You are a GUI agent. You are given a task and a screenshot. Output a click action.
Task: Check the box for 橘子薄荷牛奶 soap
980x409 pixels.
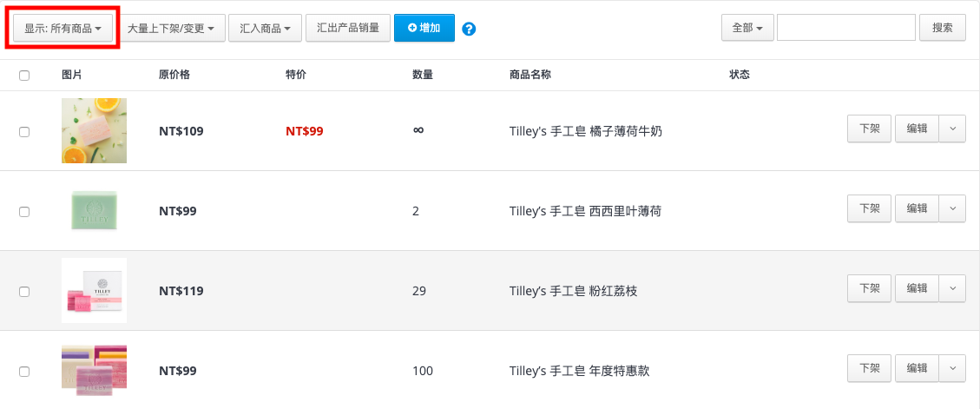click(x=24, y=132)
